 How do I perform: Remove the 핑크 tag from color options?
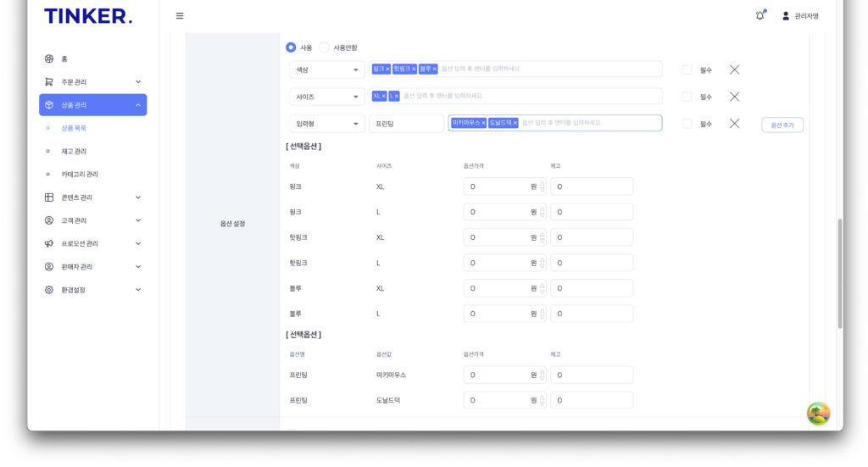click(387, 69)
